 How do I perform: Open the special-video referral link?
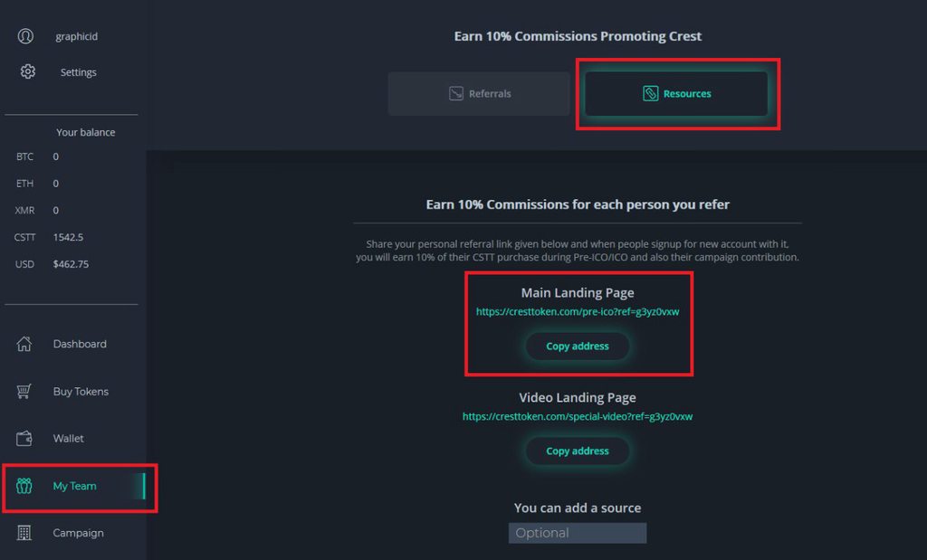578,416
